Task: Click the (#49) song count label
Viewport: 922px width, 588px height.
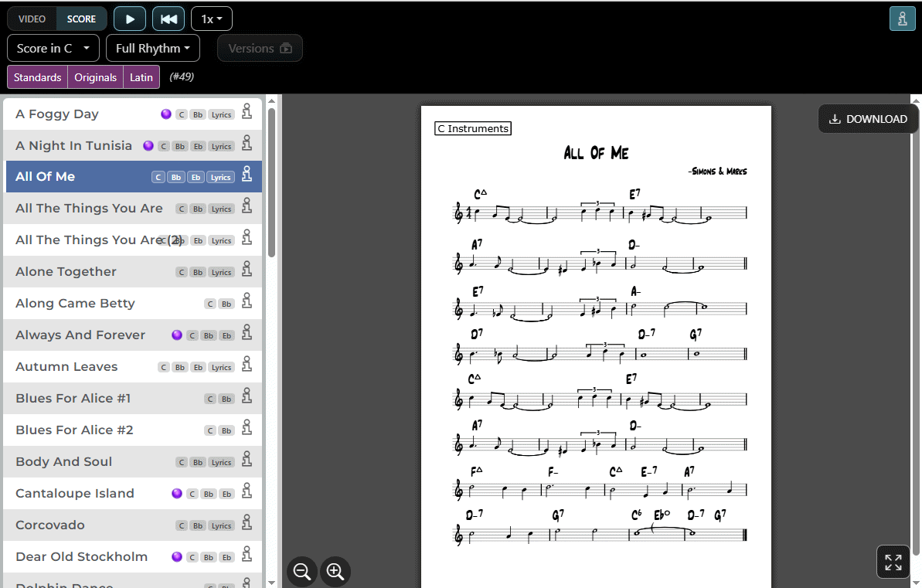Action: [182, 76]
